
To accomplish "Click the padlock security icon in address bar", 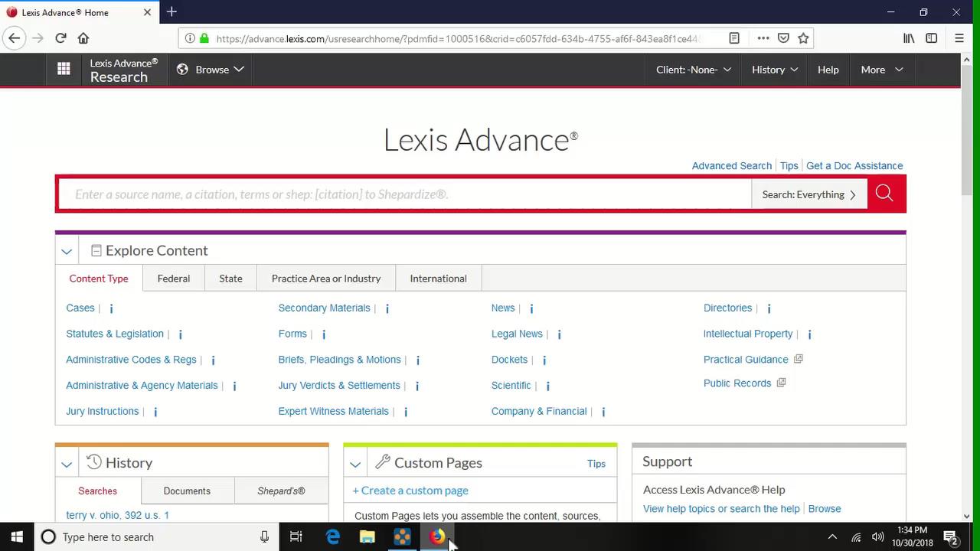I will point(204,37).
